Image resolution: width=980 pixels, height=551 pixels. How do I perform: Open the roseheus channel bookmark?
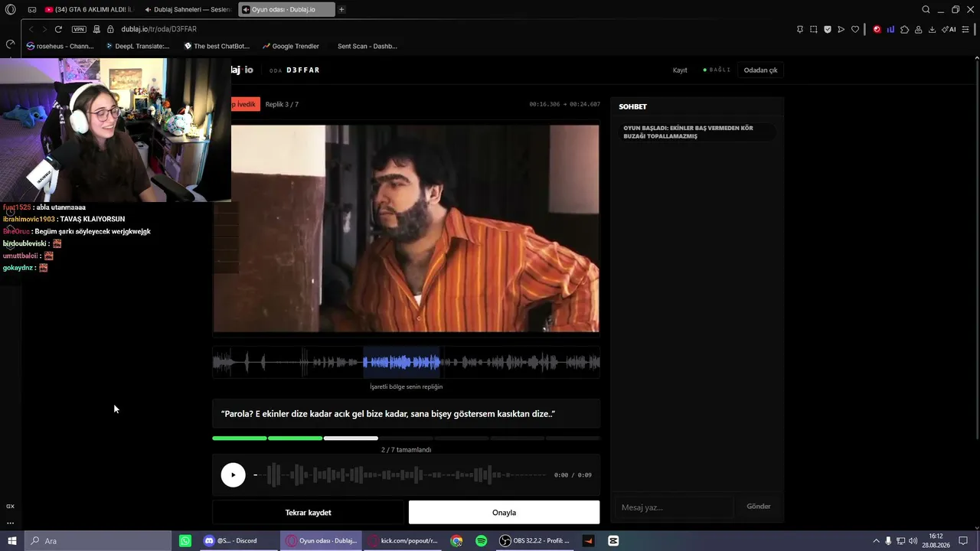(60, 46)
